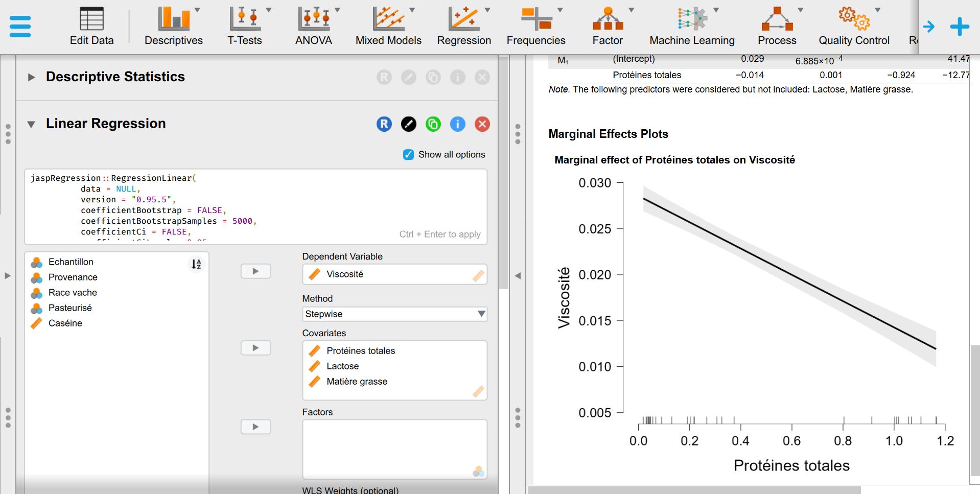The width and height of the screenshot is (980, 494).
Task: Expand the Descriptive Statistics section
Action: [x=32, y=77]
